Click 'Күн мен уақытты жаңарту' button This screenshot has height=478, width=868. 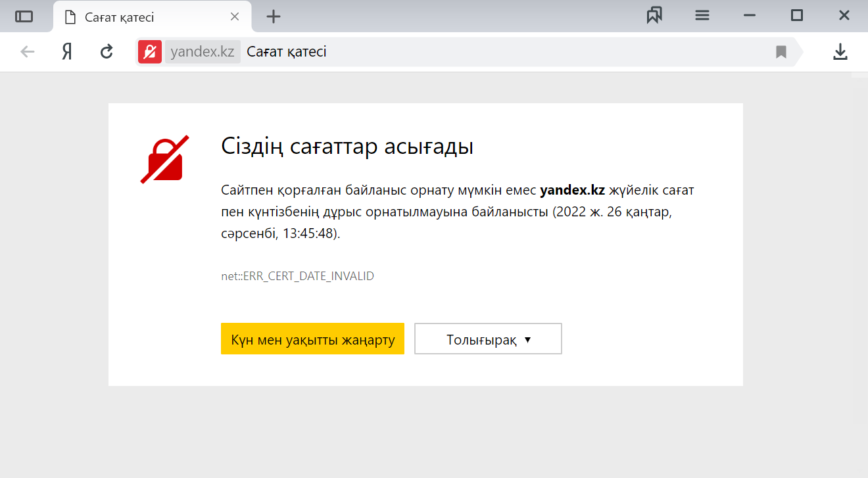tap(312, 339)
